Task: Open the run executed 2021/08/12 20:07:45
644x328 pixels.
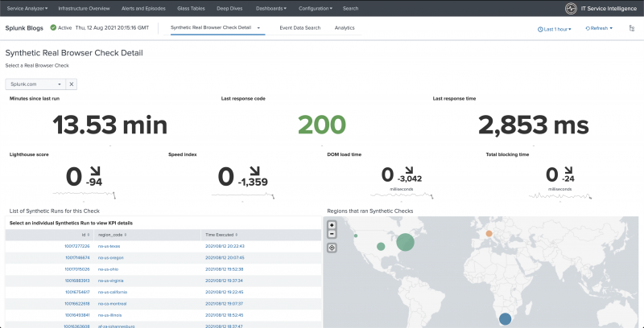Action: 225,258
